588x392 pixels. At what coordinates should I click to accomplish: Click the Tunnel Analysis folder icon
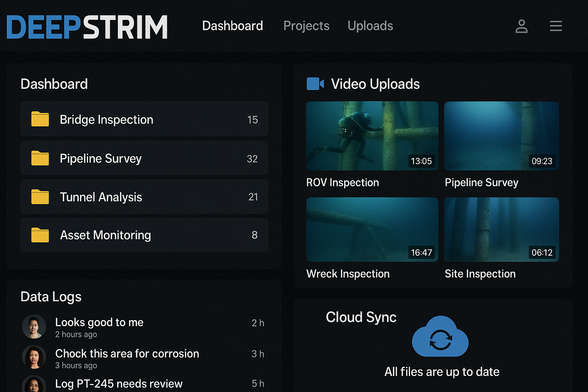(x=40, y=197)
